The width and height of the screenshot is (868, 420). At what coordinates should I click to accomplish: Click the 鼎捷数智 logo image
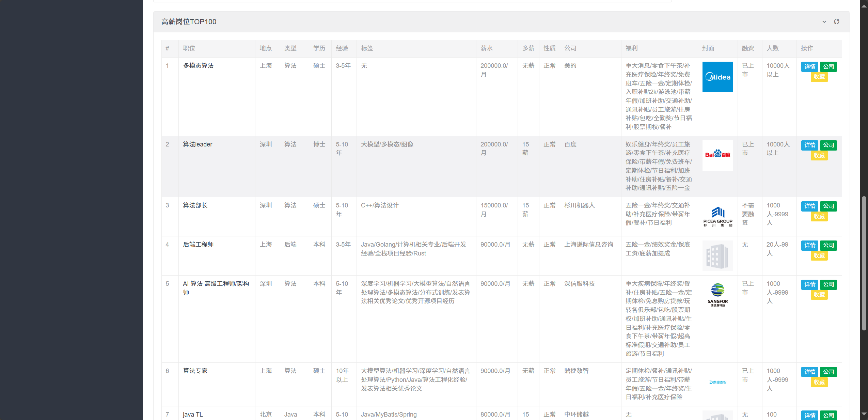coord(717,382)
